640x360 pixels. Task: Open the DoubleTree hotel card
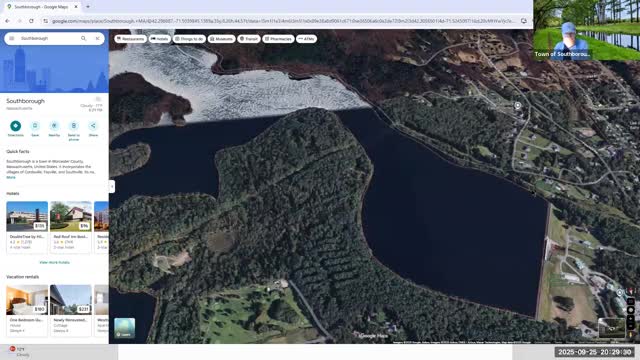click(27, 227)
